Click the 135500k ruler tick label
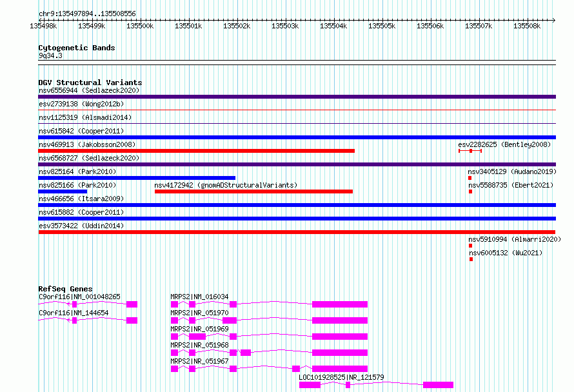574x392 pixels. click(x=140, y=26)
